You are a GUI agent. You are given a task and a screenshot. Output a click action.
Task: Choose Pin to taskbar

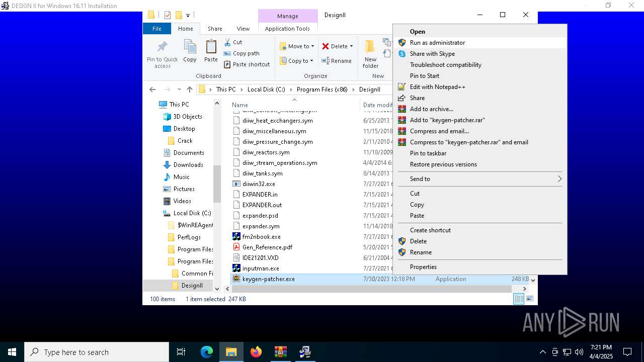[x=480, y=153]
